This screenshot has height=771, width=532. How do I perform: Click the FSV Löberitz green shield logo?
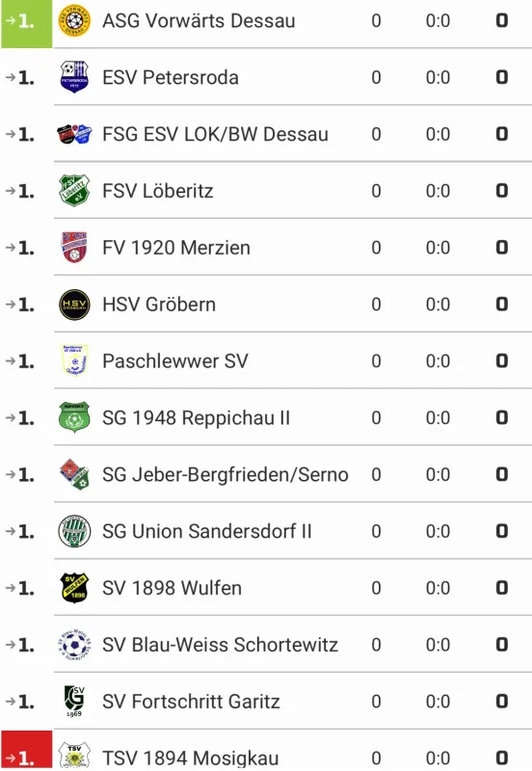pyautogui.click(x=74, y=190)
